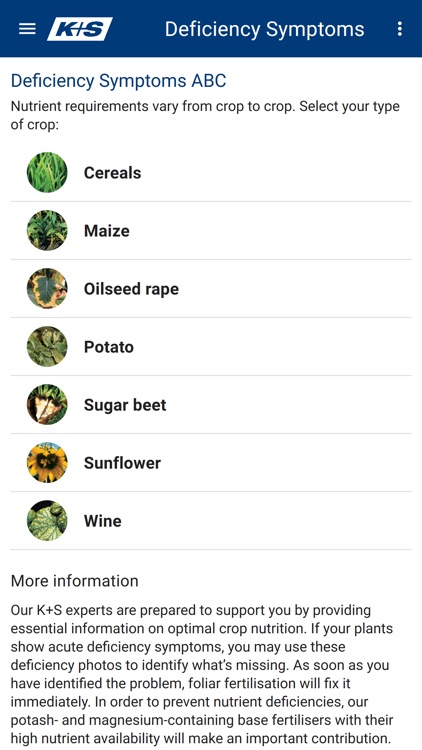Tap the Wine leaf thumbnail image
Screen dimensions: 422x750
(x=47, y=520)
